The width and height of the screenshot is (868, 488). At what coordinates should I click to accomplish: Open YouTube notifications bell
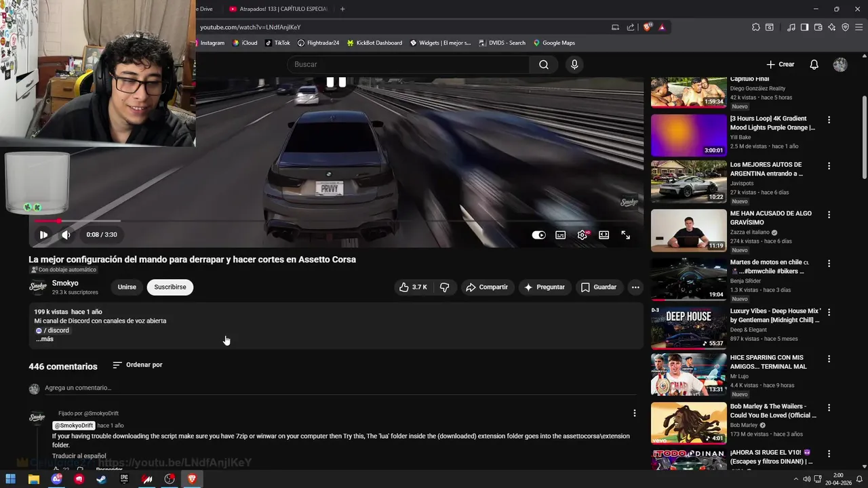pyautogui.click(x=814, y=64)
